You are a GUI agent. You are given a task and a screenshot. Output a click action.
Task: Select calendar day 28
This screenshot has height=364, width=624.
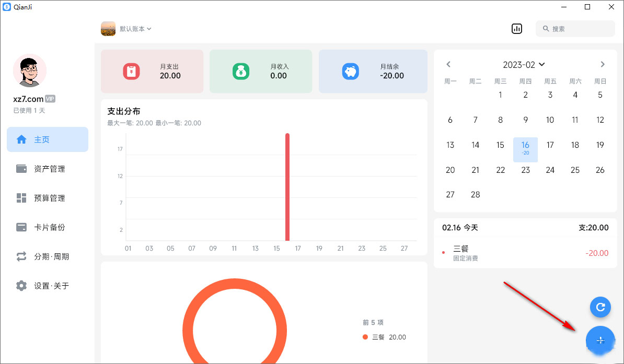[x=475, y=194]
